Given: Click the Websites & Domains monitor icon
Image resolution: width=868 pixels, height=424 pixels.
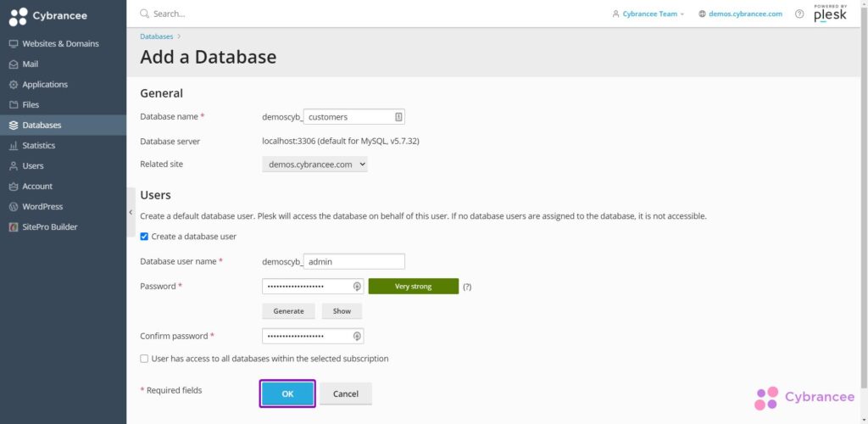Looking at the screenshot, I should click(x=14, y=44).
